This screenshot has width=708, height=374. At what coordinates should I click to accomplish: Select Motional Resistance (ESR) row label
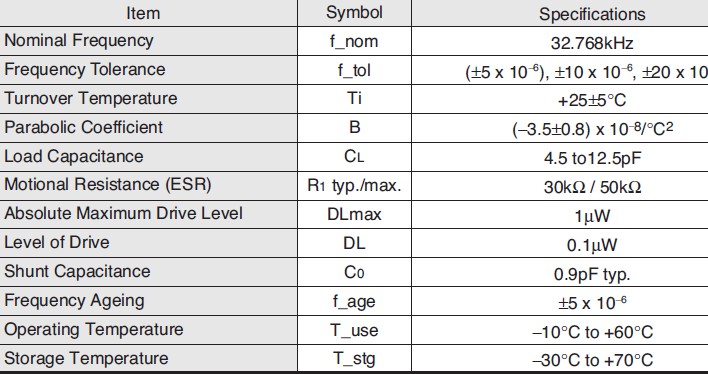point(108,185)
